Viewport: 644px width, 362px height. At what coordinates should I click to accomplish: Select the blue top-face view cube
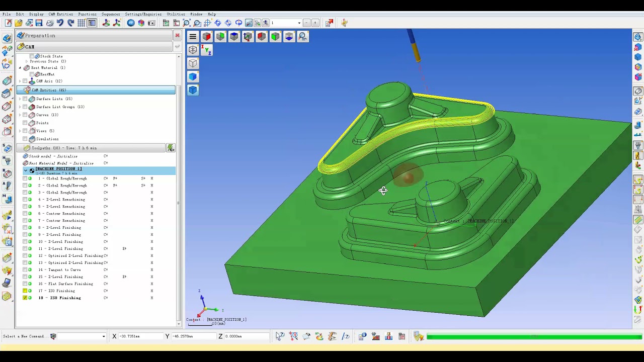[x=234, y=36]
